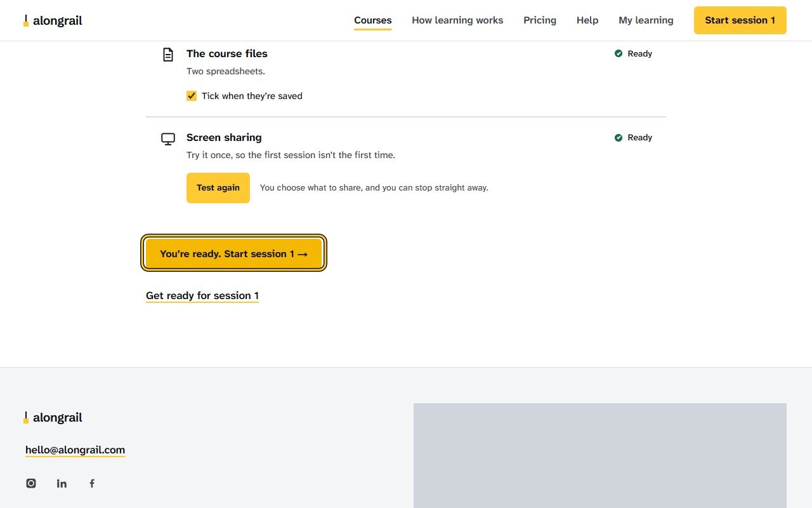Open the Courses nav item
812x508 pixels.
pos(373,20)
